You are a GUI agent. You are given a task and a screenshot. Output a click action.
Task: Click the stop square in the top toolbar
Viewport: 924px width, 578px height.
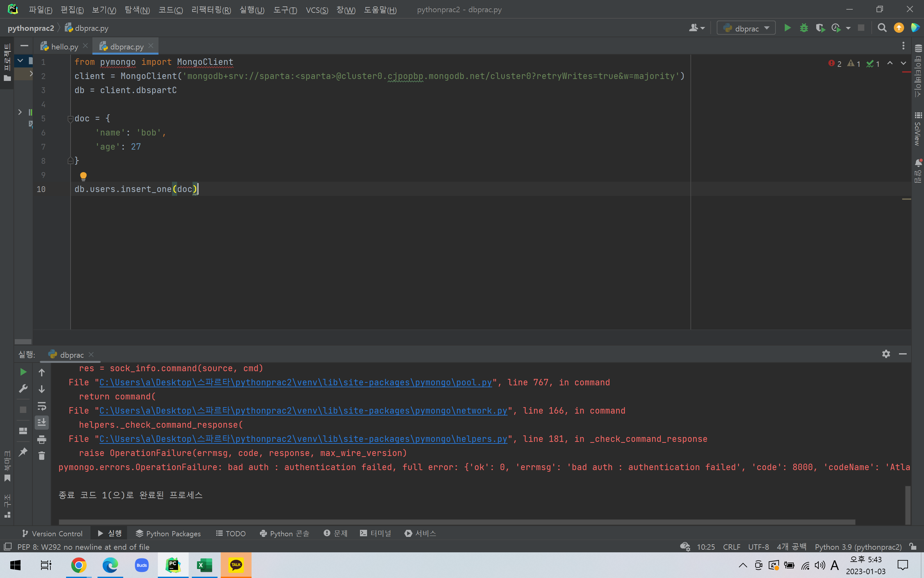click(861, 28)
